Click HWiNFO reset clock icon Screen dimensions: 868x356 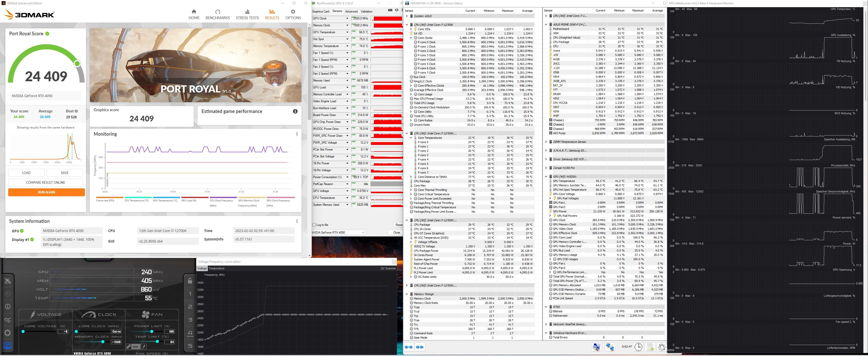point(638,347)
